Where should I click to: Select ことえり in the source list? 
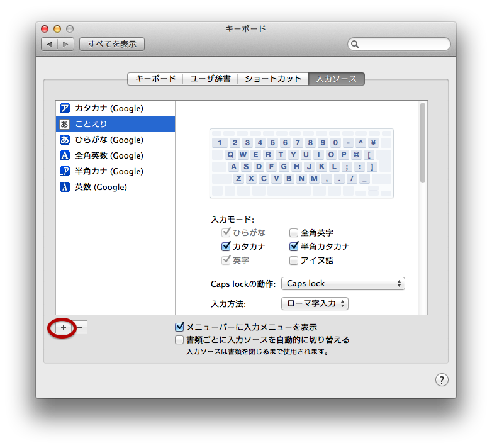[x=116, y=124]
